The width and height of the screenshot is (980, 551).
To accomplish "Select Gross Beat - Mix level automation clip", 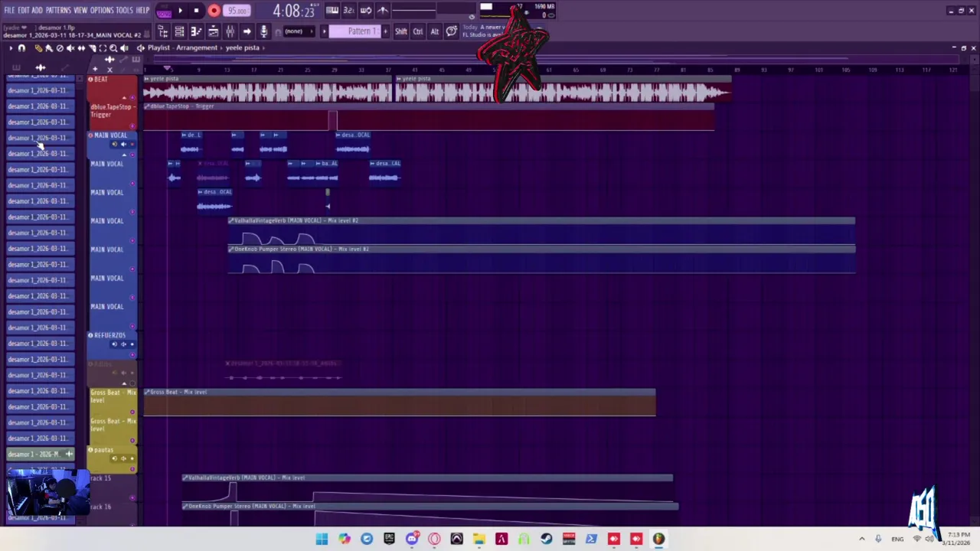I will click(x=400, y=403).
